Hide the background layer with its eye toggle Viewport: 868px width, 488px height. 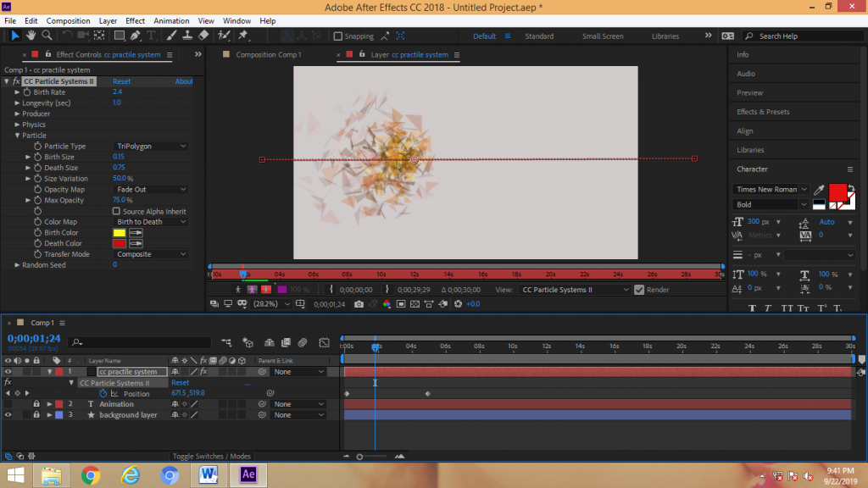[7, 414]
